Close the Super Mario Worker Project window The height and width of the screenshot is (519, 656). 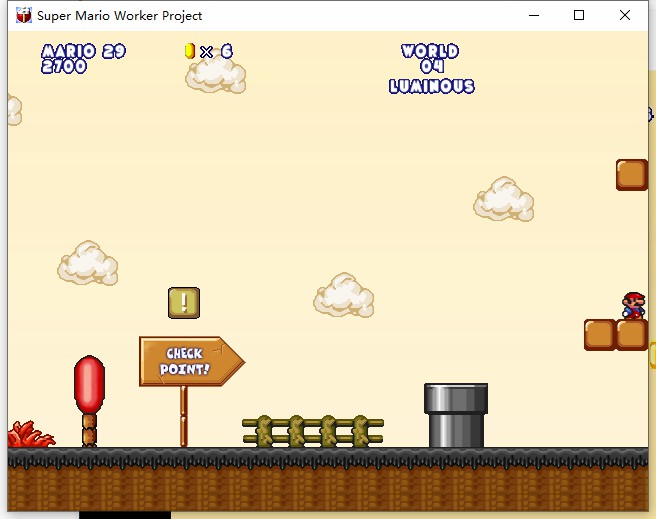coord(625,15)
